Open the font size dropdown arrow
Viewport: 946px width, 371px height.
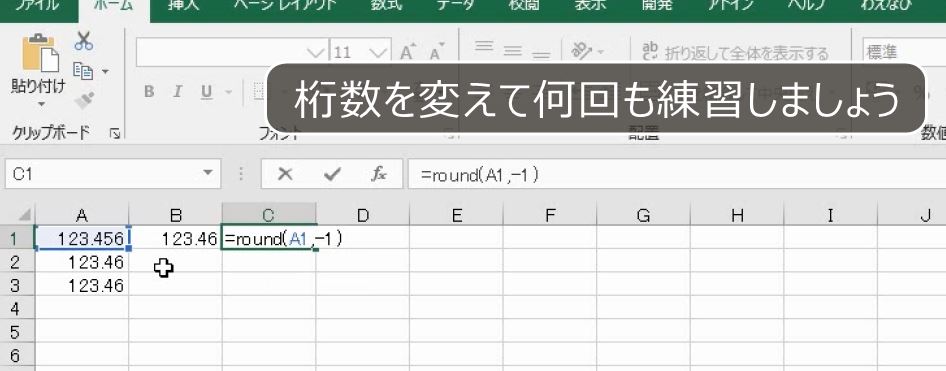(x=378, y=52)
